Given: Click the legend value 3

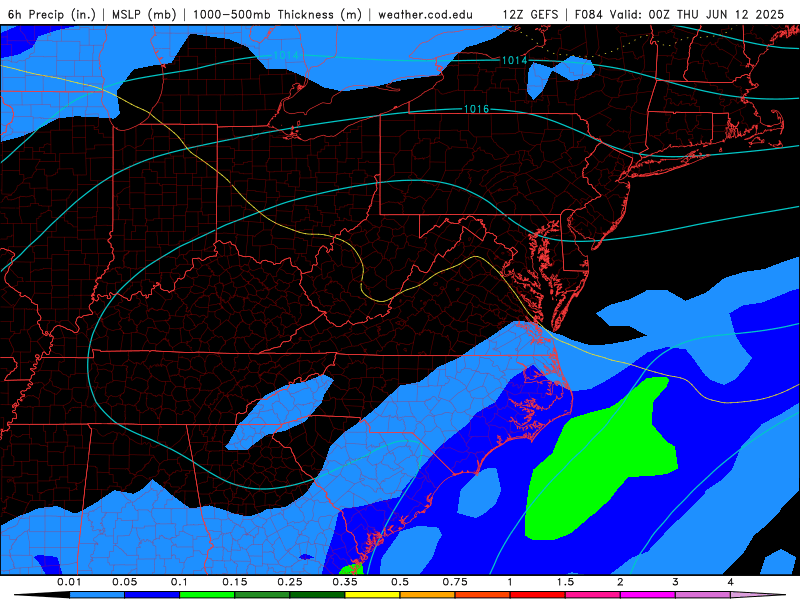Looking at the screenshot, I should pyautogui.click(x=676, y=582).
